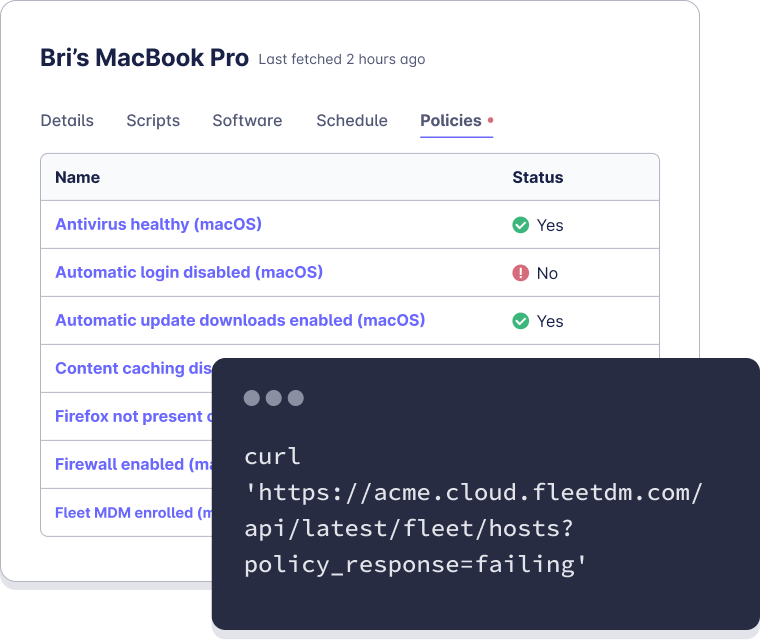Click the Firefox not present policy link
Image resolution: width=760 pixels, height=641 pixels.
click(x=130, y=417)
